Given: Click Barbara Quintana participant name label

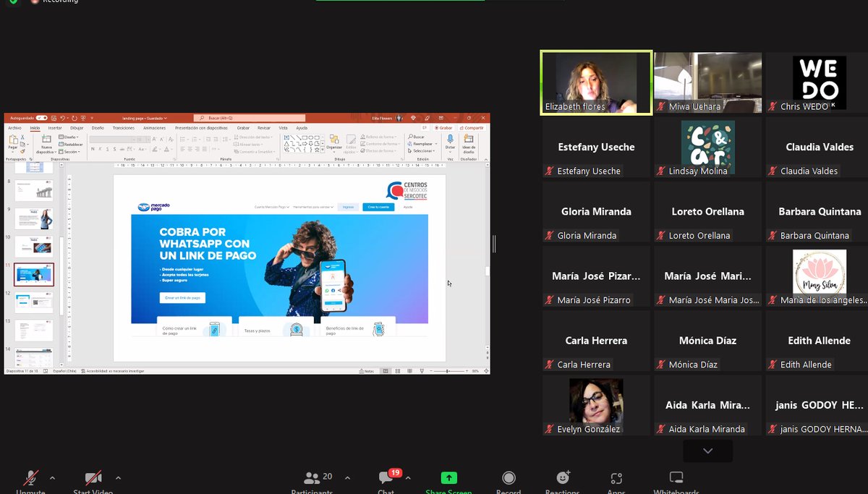Looking at the screenshot, I should pos(814,236).
